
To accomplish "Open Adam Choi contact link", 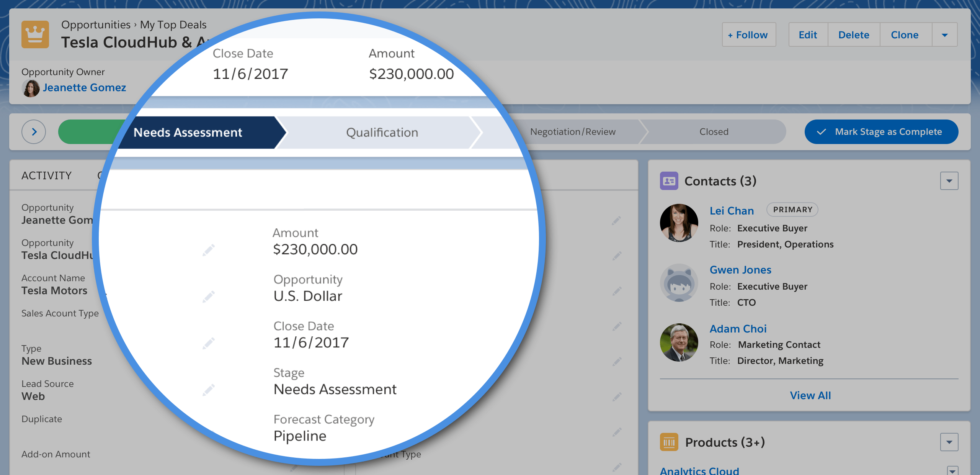I will point(738,329).
